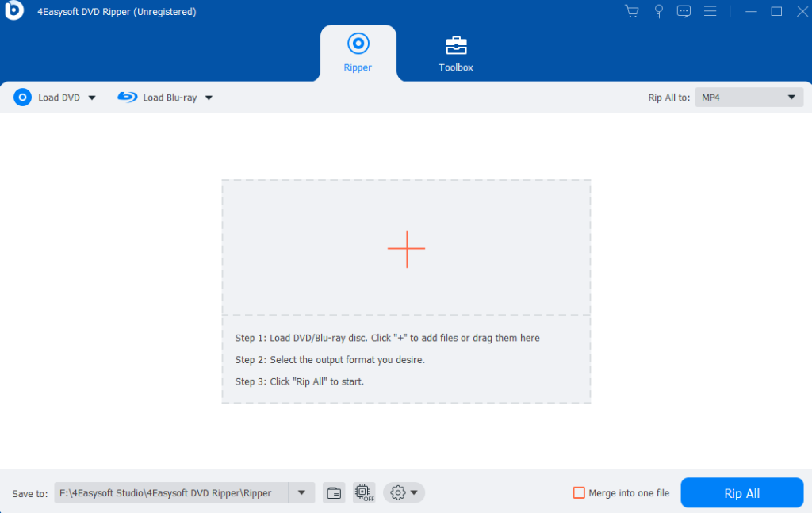812x513 pixels.
Task: Expand the Load Blu-ray dropdown arrow
Action: click(x=209, y=98)
